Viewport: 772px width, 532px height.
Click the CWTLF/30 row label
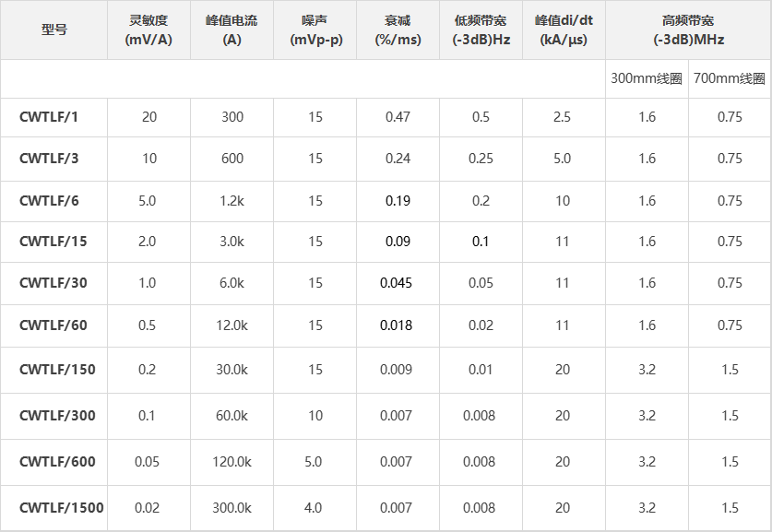click(x=53, y=283)
